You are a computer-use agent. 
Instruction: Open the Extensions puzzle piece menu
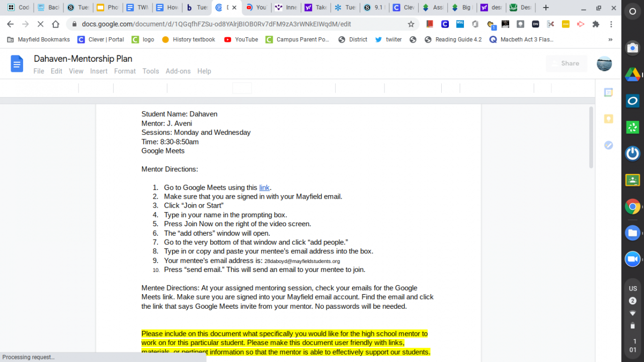[596, 24]
